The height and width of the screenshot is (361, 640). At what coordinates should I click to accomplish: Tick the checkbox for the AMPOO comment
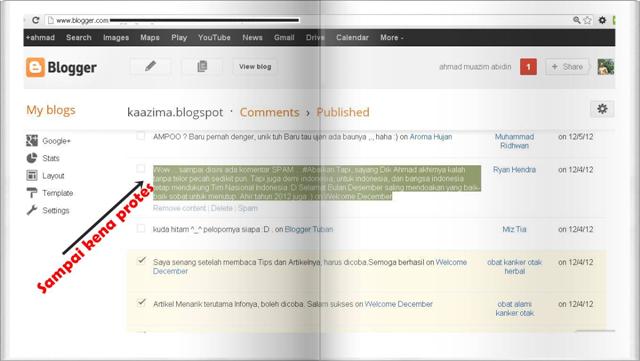pos(140,136)
